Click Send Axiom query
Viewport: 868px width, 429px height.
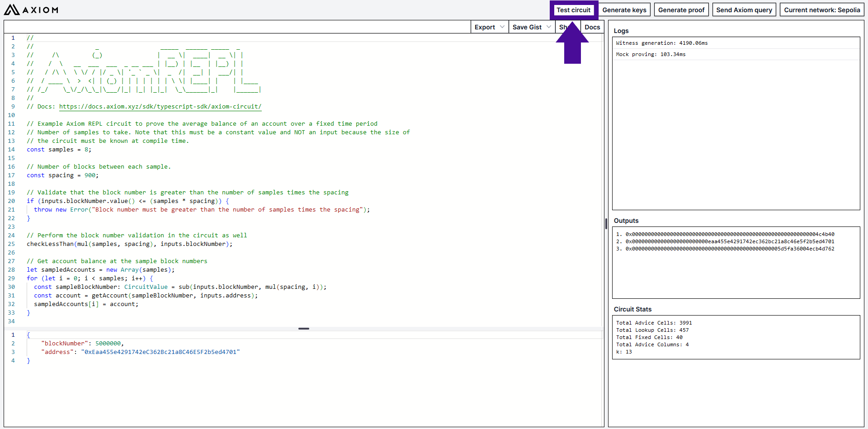[x=744, y=10]
